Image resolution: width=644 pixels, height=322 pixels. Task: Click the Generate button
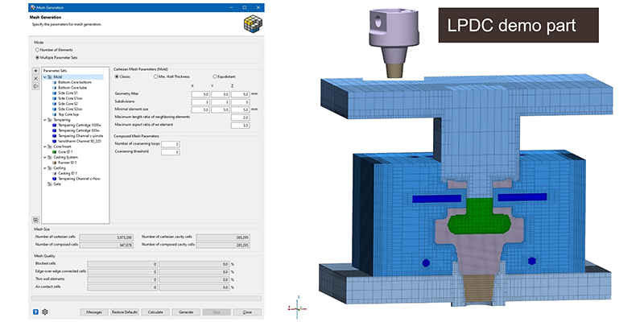185,312
